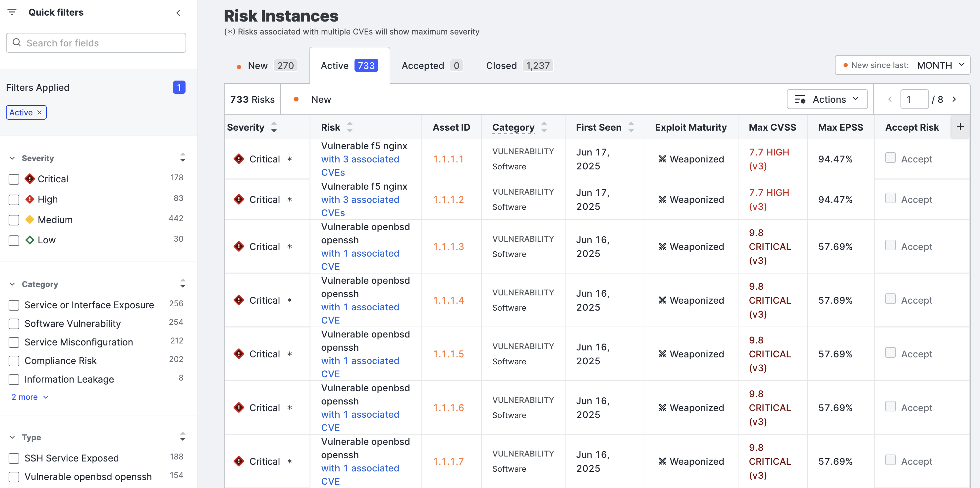Check Accept risk for asset 1.1.1.4
This screenshot has width=980, height=488.
[x=890, y=299]
